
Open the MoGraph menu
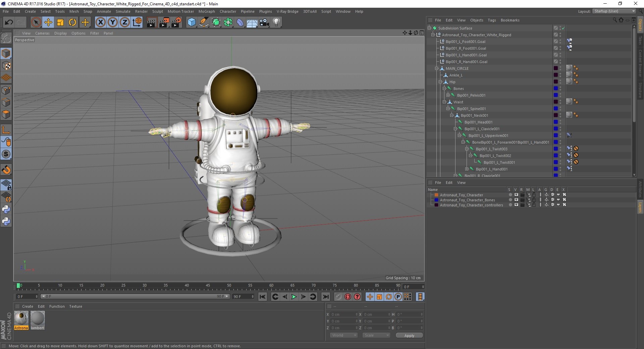(207, 11)
